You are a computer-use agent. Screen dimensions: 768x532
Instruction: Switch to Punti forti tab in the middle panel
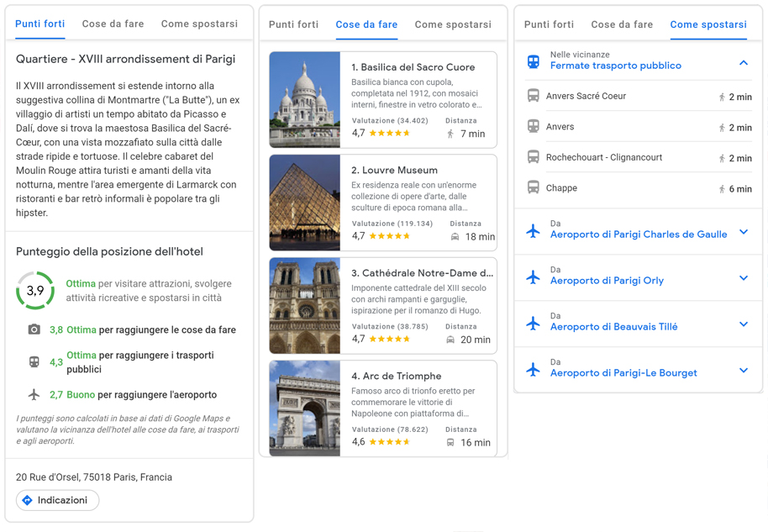pos(293,24)
